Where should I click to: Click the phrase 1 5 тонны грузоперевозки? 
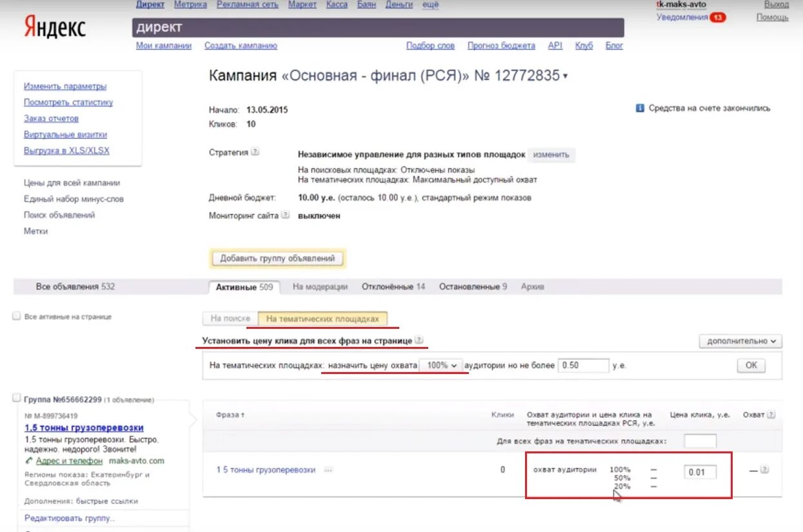pos(266,470)
